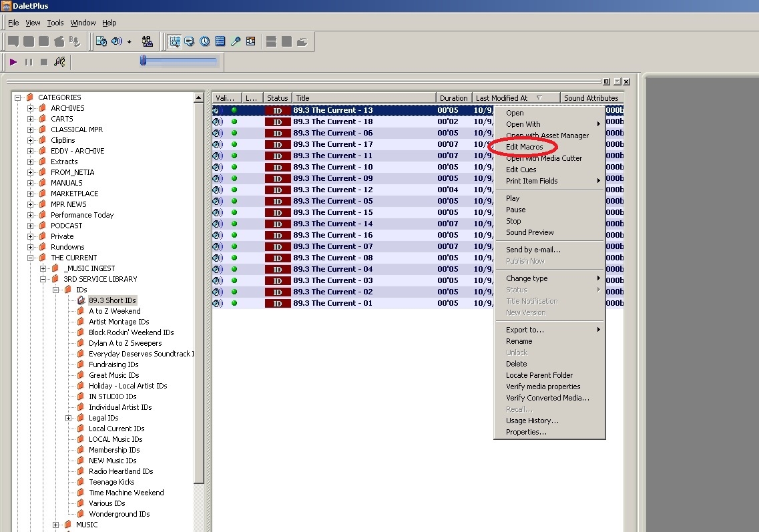759x532 pixels.
Task: Open the Help menu
Action: 109,23
